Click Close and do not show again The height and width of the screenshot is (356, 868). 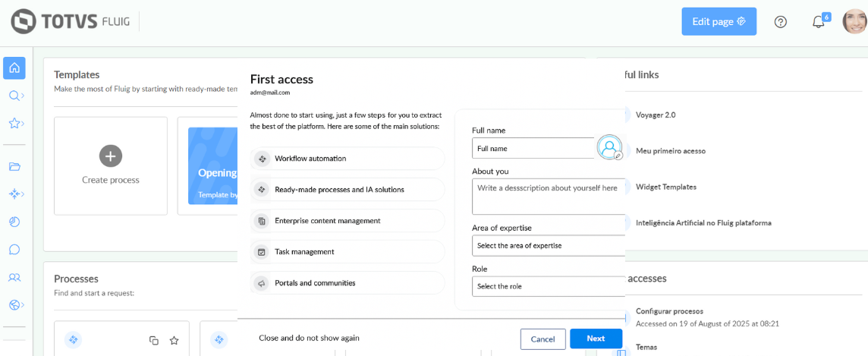coord(309,338)
